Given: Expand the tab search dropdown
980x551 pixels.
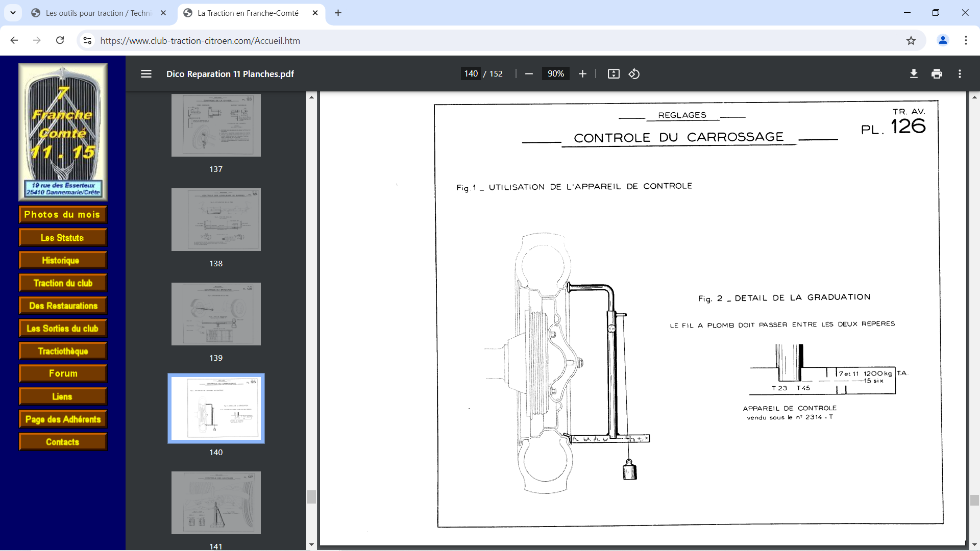Looking at the screenshot, I should pyautogui.click(x=13, y=13).
